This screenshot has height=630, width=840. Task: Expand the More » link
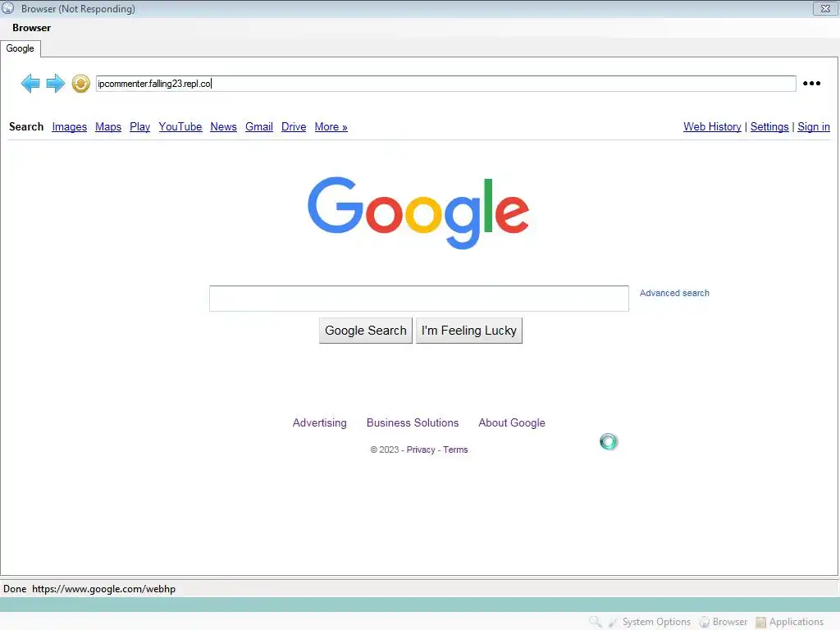tap(331, 127)
